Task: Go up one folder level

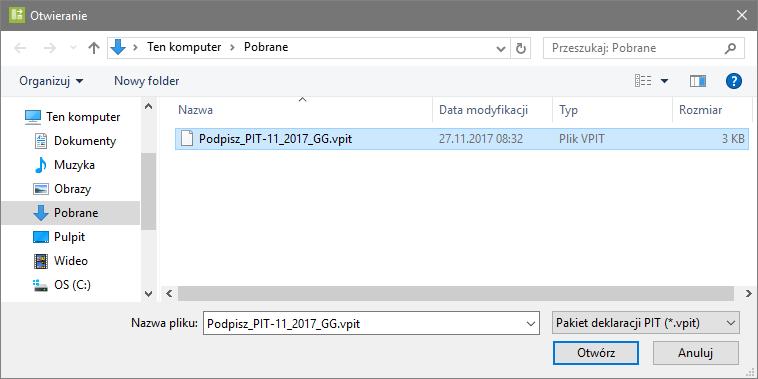Action: tap(94, 47)
